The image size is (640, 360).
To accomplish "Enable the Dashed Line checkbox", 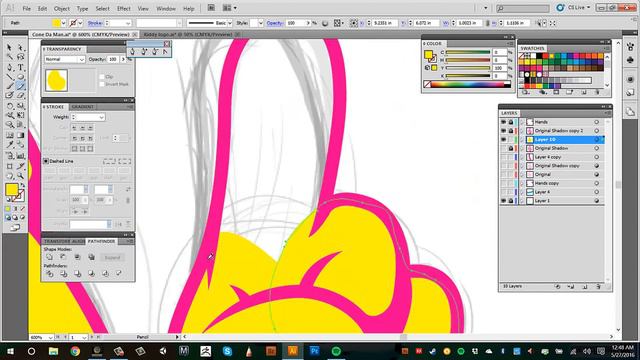I will tap(46, 161).
